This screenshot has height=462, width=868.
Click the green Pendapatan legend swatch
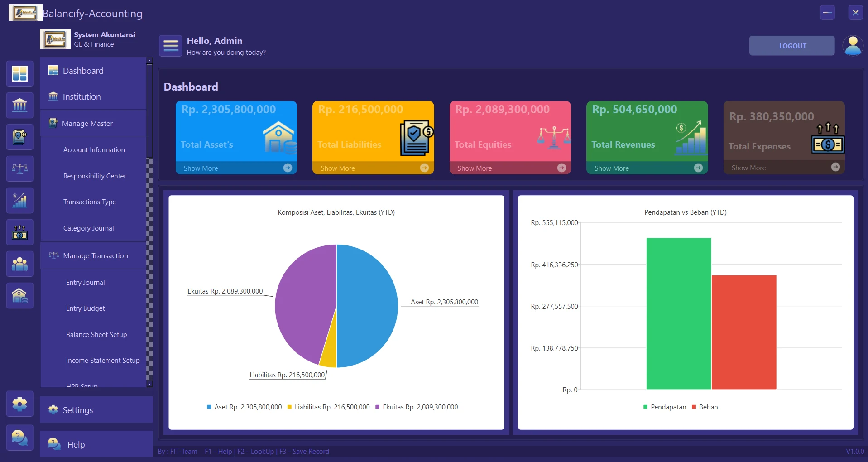point(645,407)
